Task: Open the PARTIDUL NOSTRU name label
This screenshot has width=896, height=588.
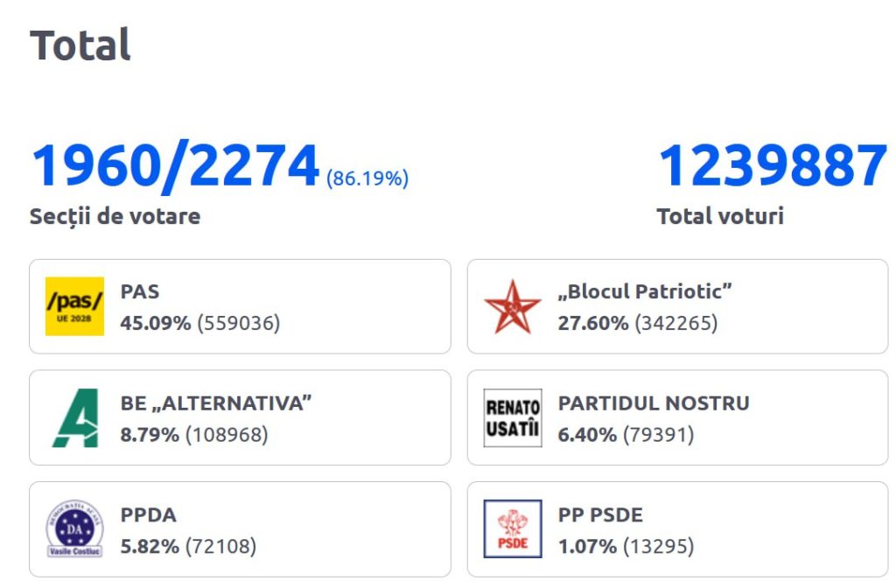Action: pos(654,403)
